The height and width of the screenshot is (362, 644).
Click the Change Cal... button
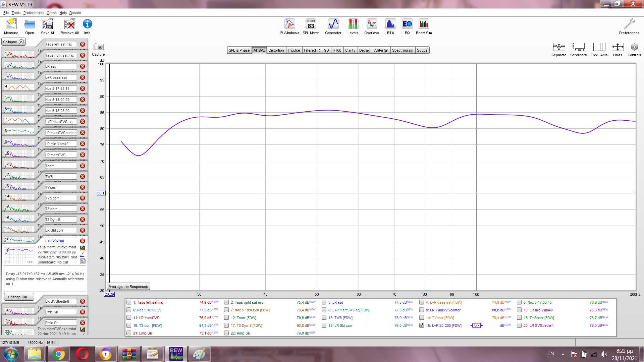click(x=19, y=297)
